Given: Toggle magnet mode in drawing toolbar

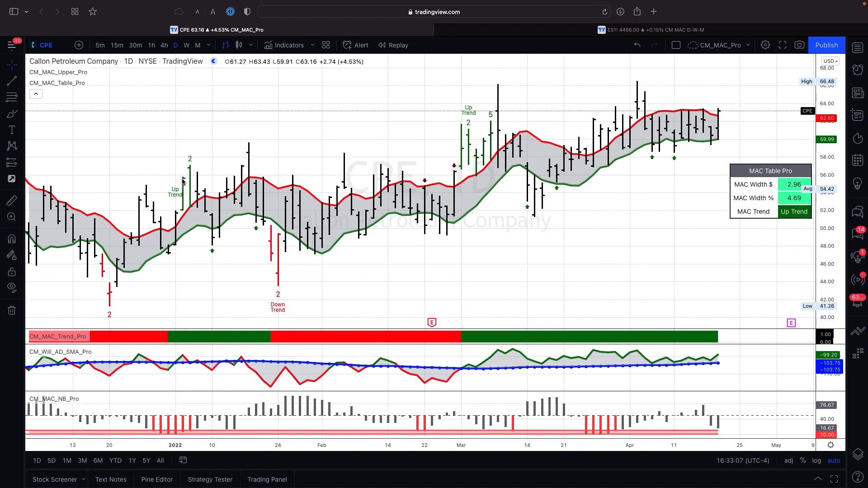Looking at the screenshot, I should pyautogui.click(x=12, y=239).
